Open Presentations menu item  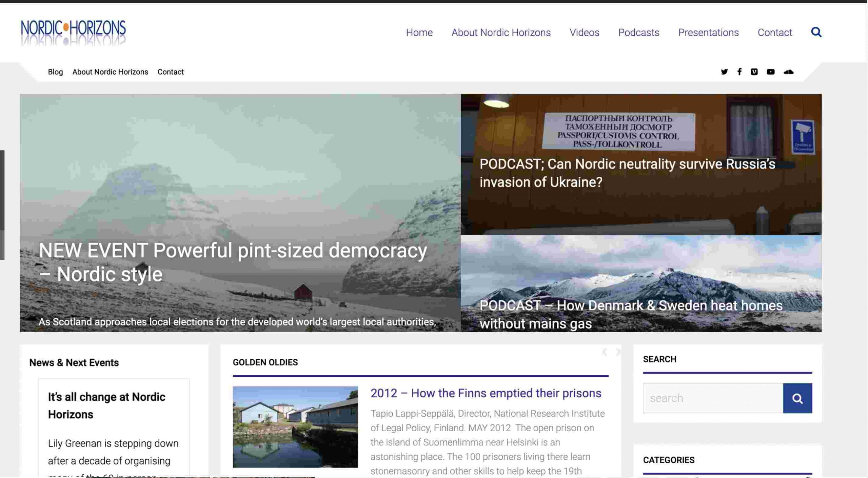coord(708,33)
